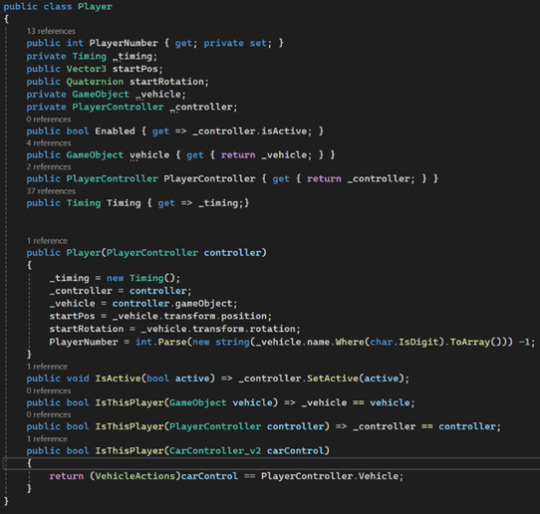Screen dimensions: 540x514
Task: Open the '37 references' CodeLens above Timing
Action: 51,191
